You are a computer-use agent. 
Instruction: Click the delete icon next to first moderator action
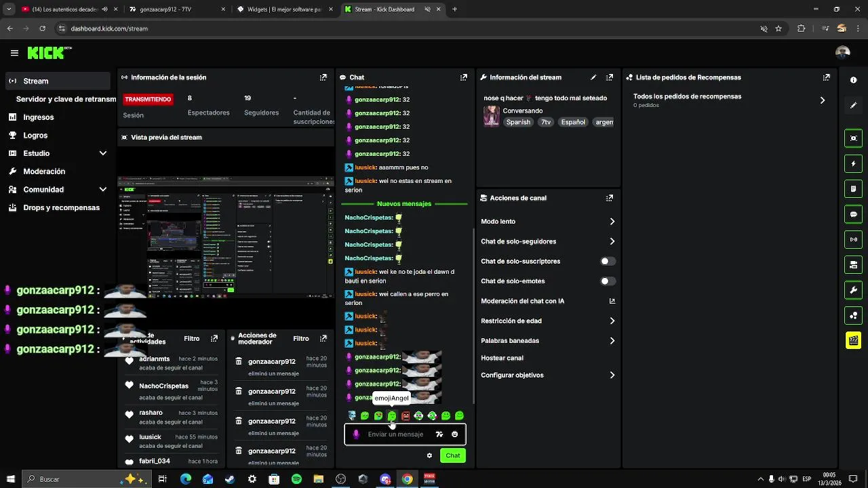(239, 361)
